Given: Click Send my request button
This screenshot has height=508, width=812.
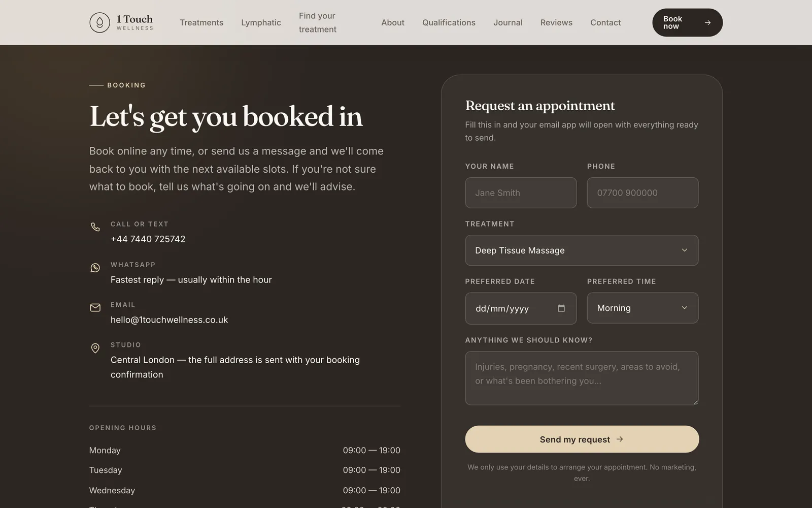Looking at the screenshot, I should pos(582,439).
